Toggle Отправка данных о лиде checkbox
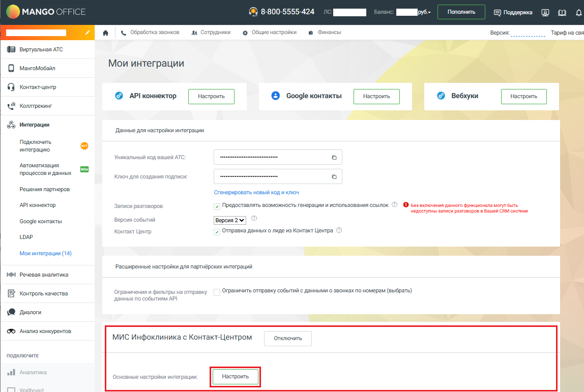 217,232
